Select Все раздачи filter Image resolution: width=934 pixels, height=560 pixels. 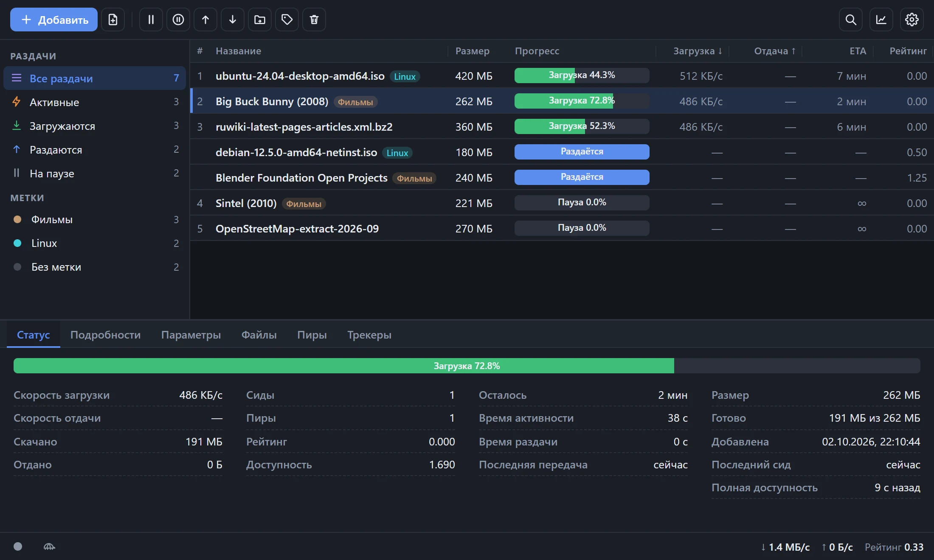pyautogui.click(x=95, y=78)
